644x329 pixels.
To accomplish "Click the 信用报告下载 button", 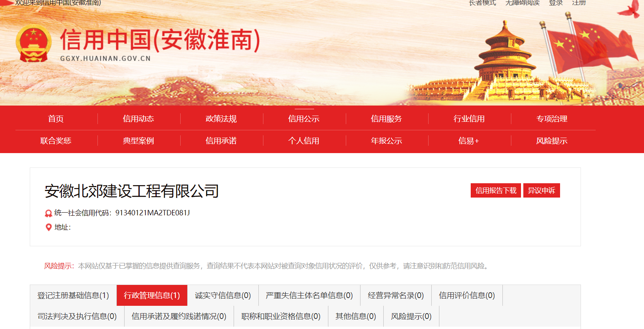I will (496, 191).
